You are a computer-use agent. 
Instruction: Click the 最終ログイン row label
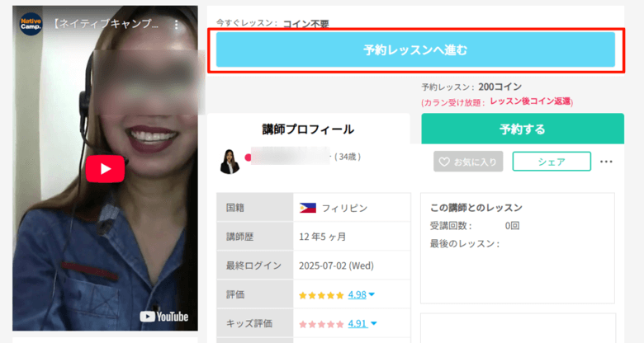(x=253, y=265)
